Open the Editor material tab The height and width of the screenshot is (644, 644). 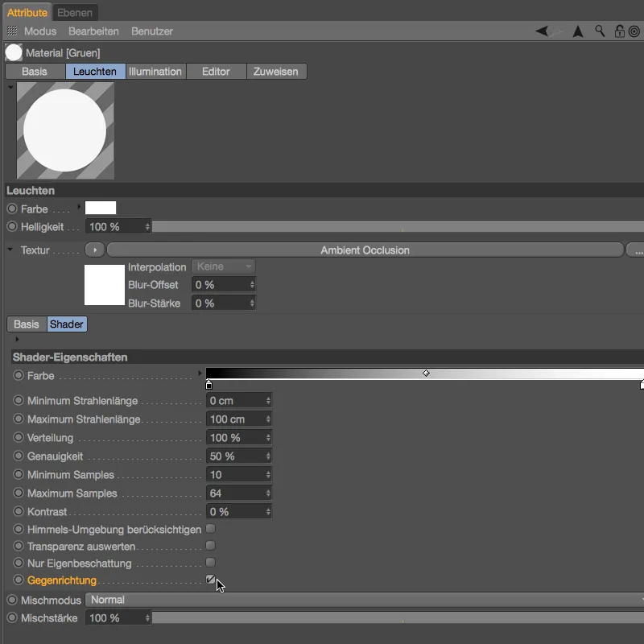pyautogui.click(x=216, y=72)
